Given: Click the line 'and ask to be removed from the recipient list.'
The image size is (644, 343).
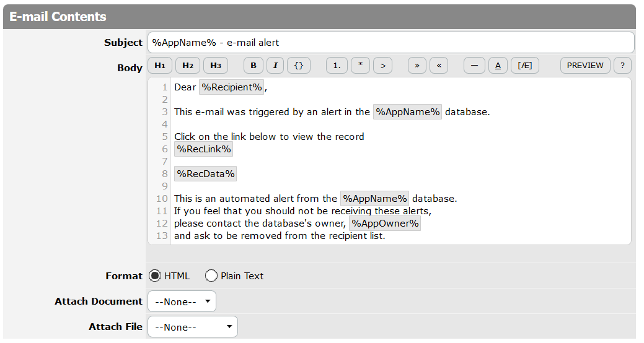Looking at the screenshot, I should coord(280,236).
